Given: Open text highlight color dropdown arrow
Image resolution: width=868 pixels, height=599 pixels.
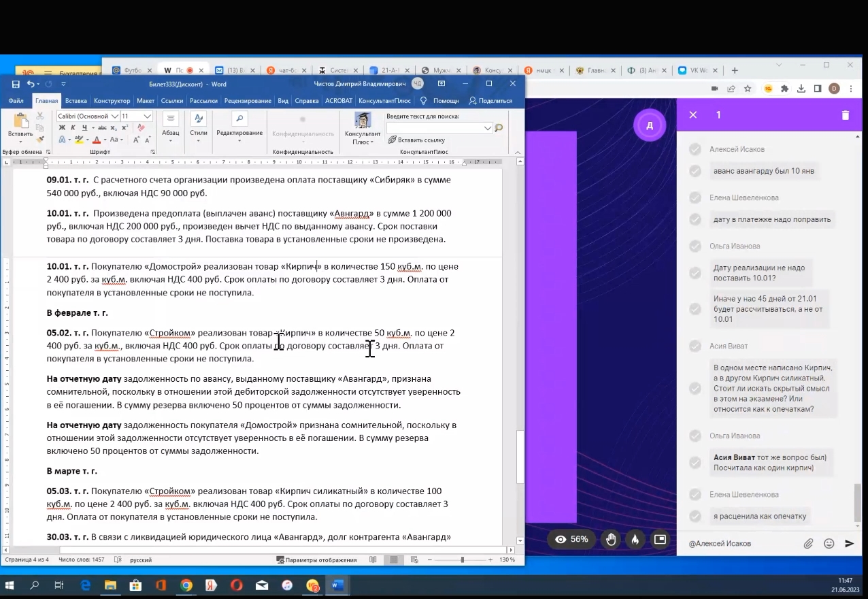Looking at the screenshot, I should click(89, 140).
